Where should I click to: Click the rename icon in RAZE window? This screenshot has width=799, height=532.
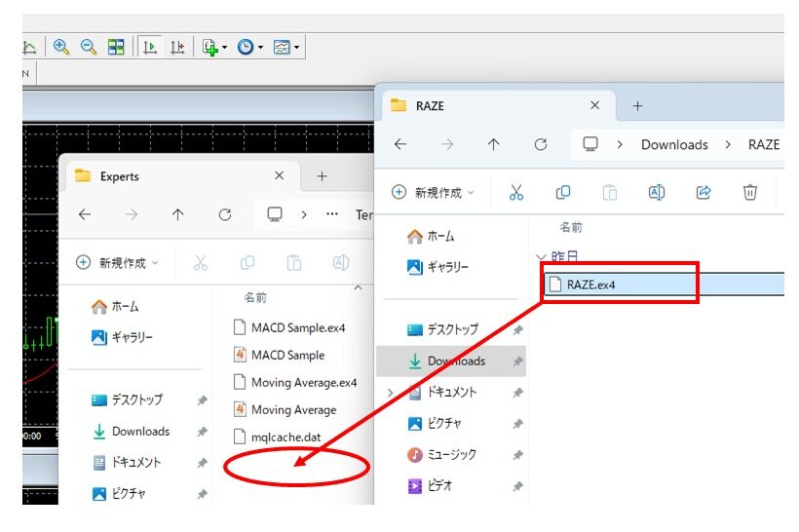(656, 193)
